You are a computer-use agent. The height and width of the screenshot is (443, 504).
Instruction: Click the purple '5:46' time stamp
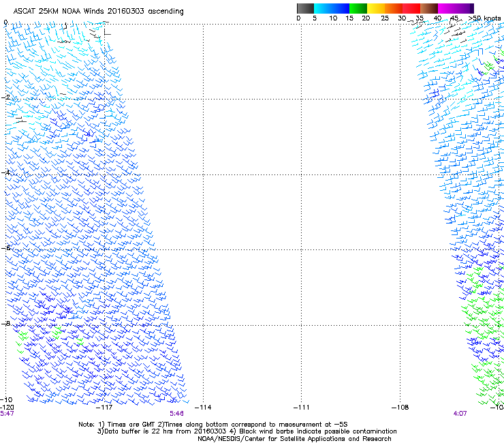[x=177, y=414]
